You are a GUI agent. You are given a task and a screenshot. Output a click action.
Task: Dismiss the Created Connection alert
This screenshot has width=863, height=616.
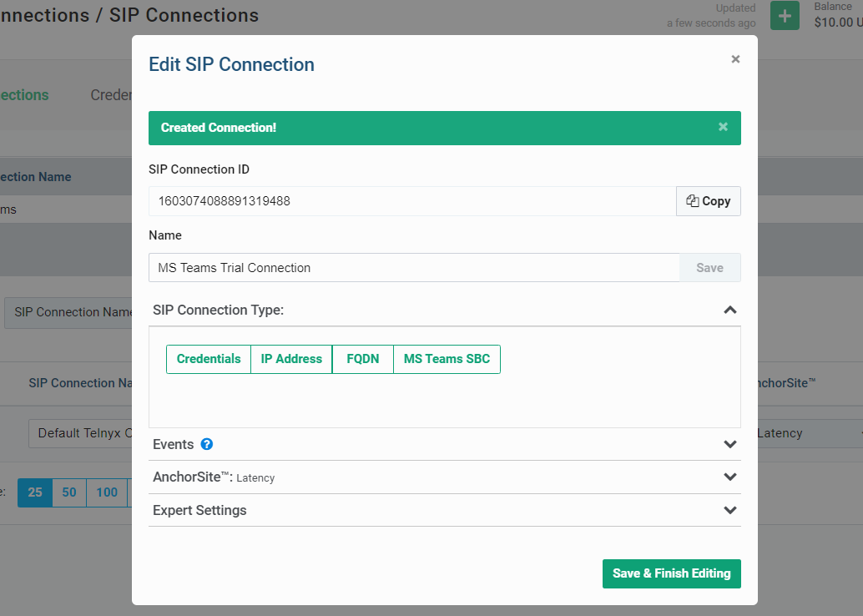click(x=723, y=127)
